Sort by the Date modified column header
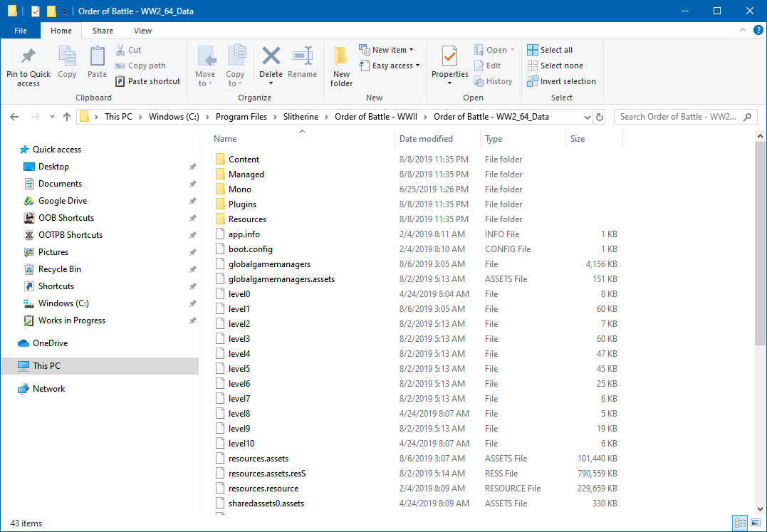Image resolution: width=767 pixels, height=532 pixels. point(426,139)
